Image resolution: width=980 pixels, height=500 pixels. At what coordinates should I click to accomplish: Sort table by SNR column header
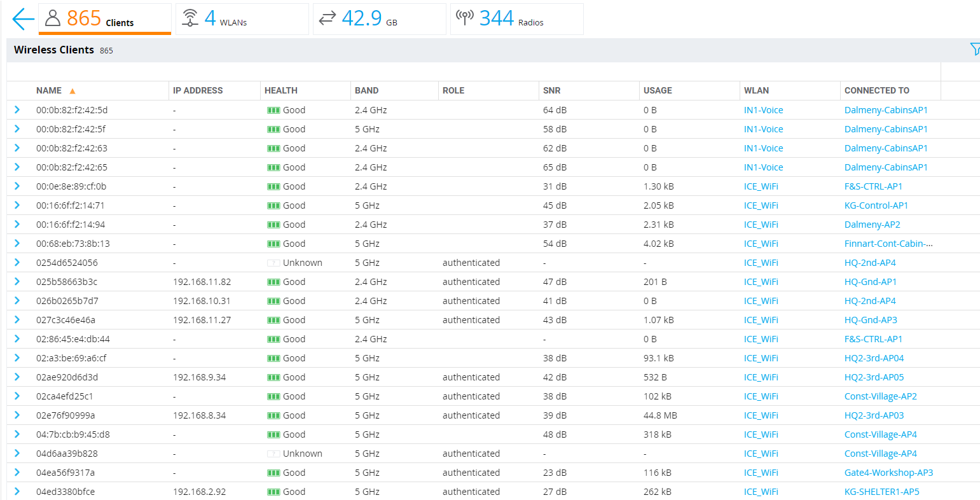[552, 90]
